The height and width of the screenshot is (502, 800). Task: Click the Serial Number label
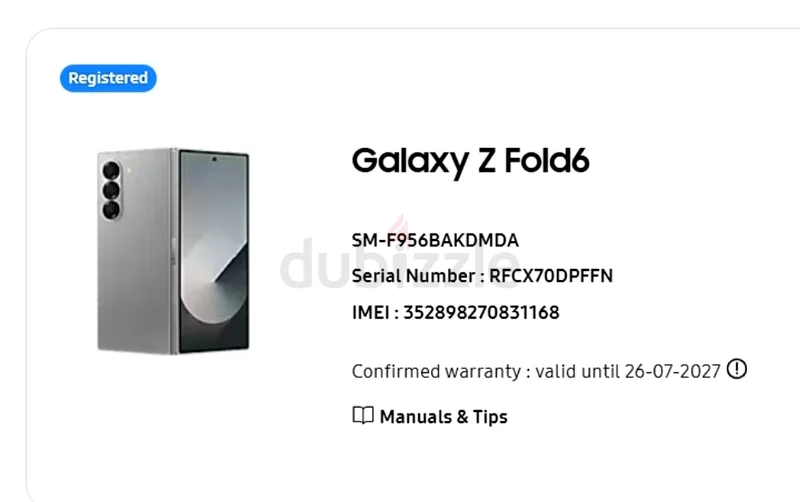[x=413, y=276]
